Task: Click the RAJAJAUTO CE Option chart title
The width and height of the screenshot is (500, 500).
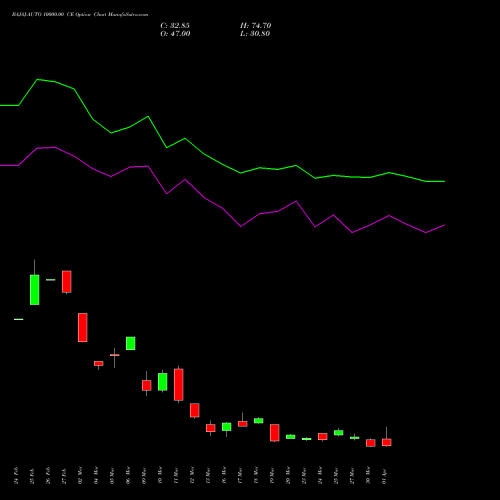Action: click(x=80, y=15)
